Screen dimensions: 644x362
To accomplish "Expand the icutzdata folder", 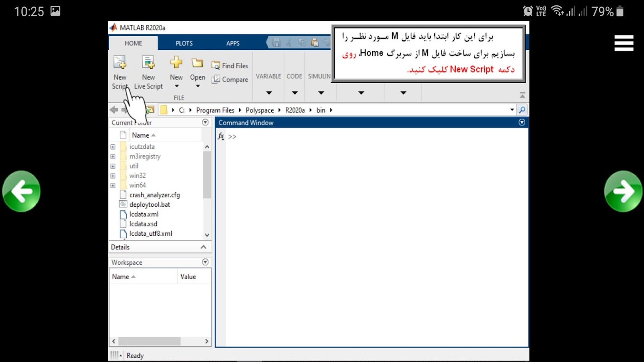I will pos(113,147).
